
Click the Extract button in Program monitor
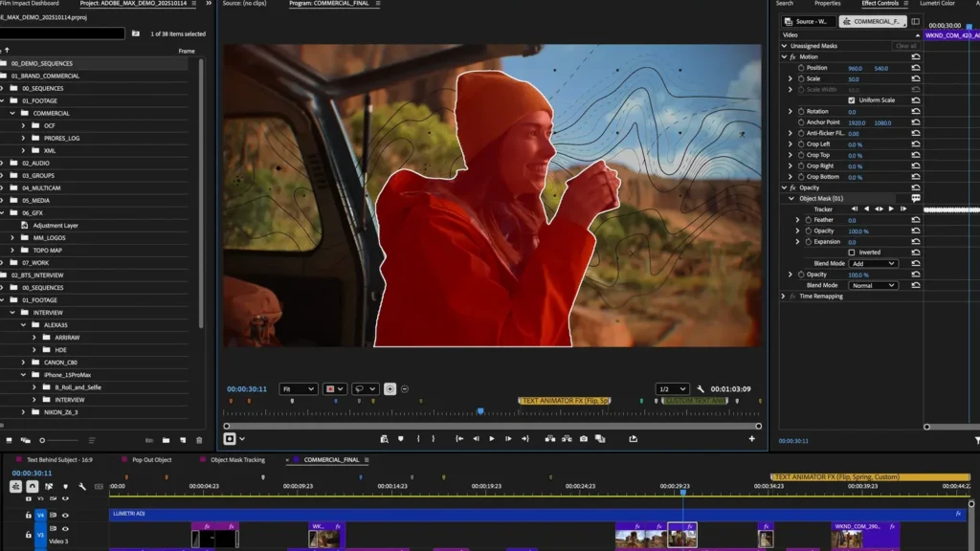567,439
